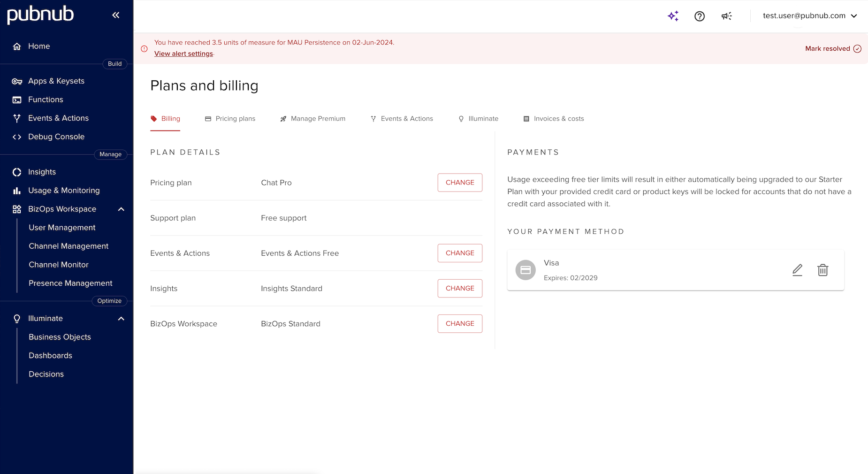The height and width of the screenshot is (474, 868).
Task: Click the PubNub logo
Action: coord(40,15)
